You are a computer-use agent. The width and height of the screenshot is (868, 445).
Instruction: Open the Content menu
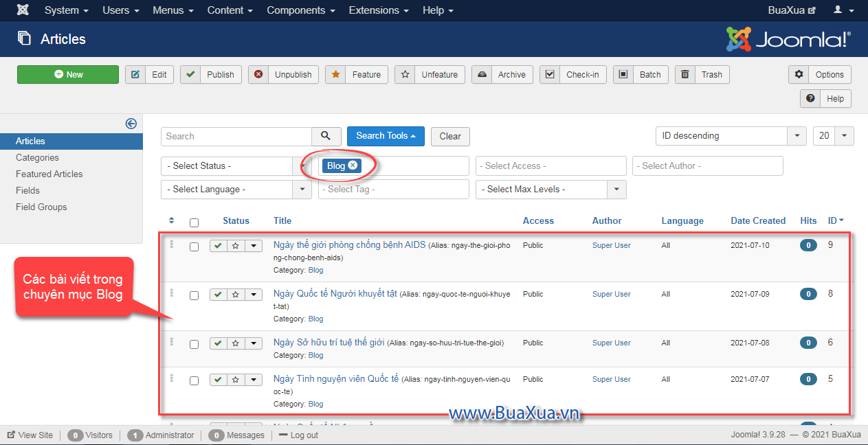230,10
